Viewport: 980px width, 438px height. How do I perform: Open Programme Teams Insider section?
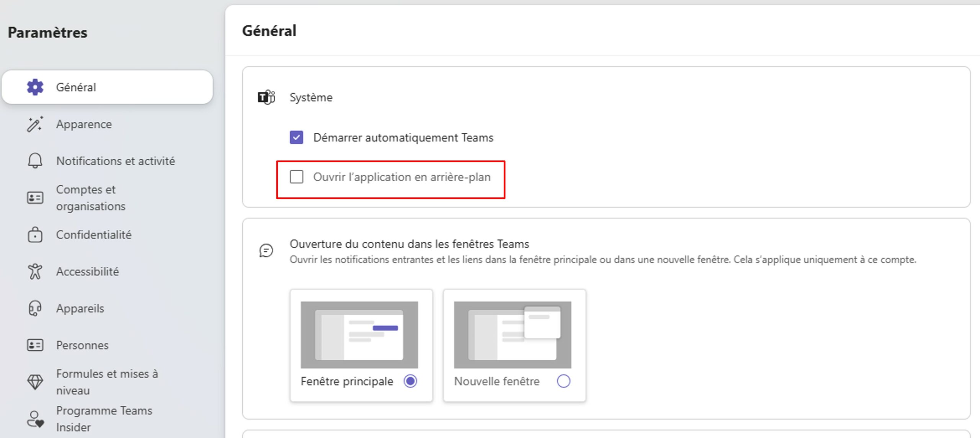coord(107,419)
